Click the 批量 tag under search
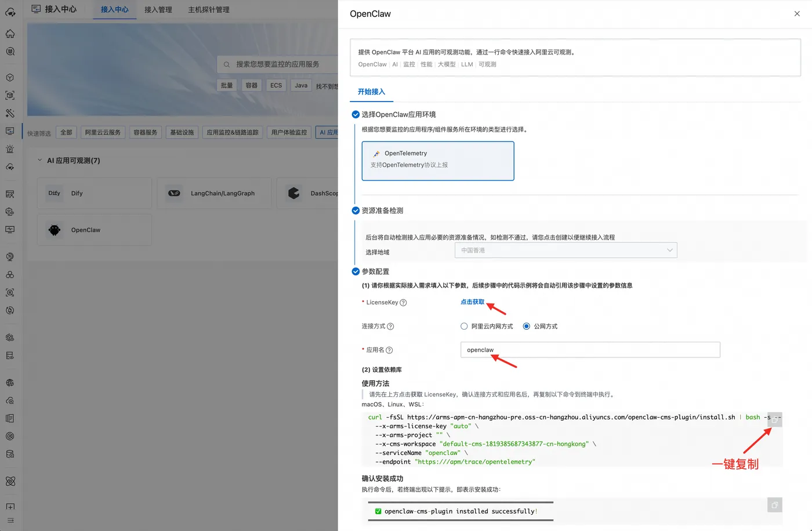This screenshot has height=531, width=812. (x=227, y=85)
